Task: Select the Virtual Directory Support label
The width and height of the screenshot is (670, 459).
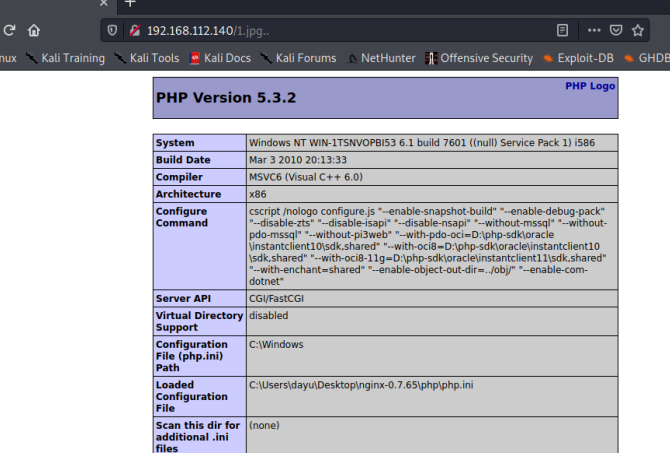Action: coord(199,321)
